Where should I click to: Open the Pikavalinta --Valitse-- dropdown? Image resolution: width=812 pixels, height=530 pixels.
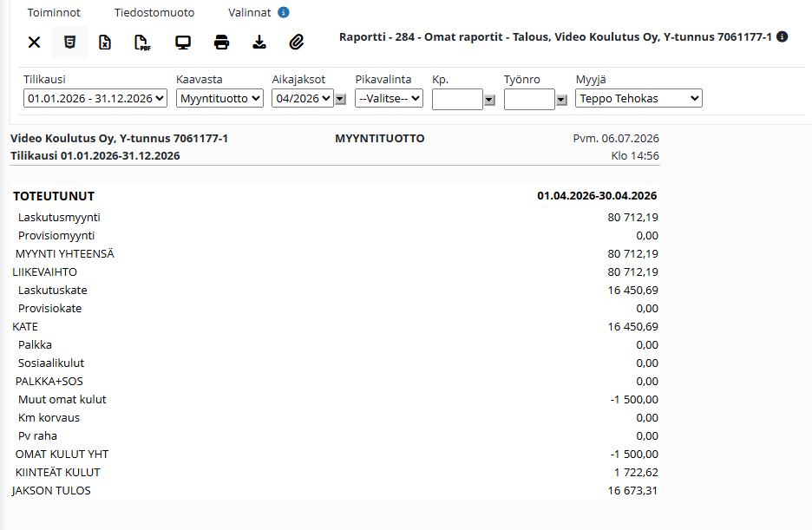click(x=389, y=98)
